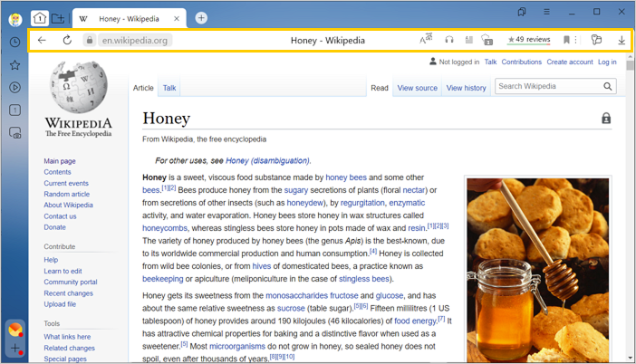Click the Random article sidebar link
This screenshot has height=364, width=636.
67,194
